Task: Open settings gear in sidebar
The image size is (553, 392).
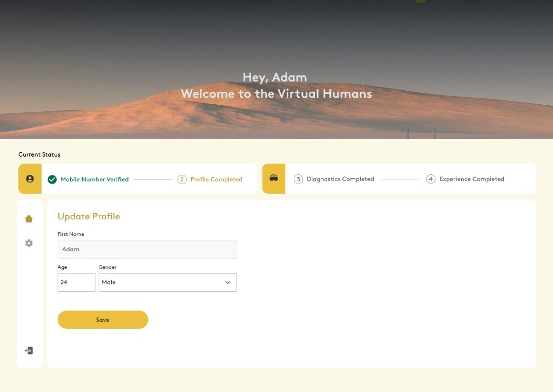Action: point(29,243)
